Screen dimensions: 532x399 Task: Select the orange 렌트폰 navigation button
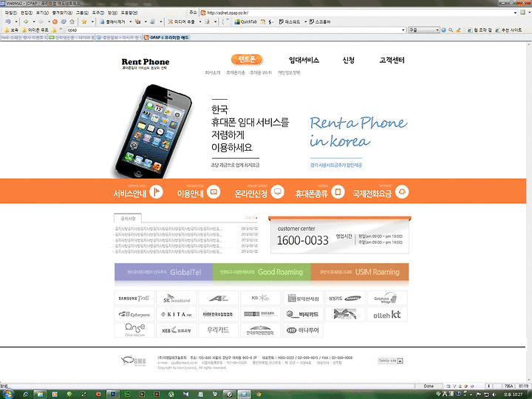247,59
